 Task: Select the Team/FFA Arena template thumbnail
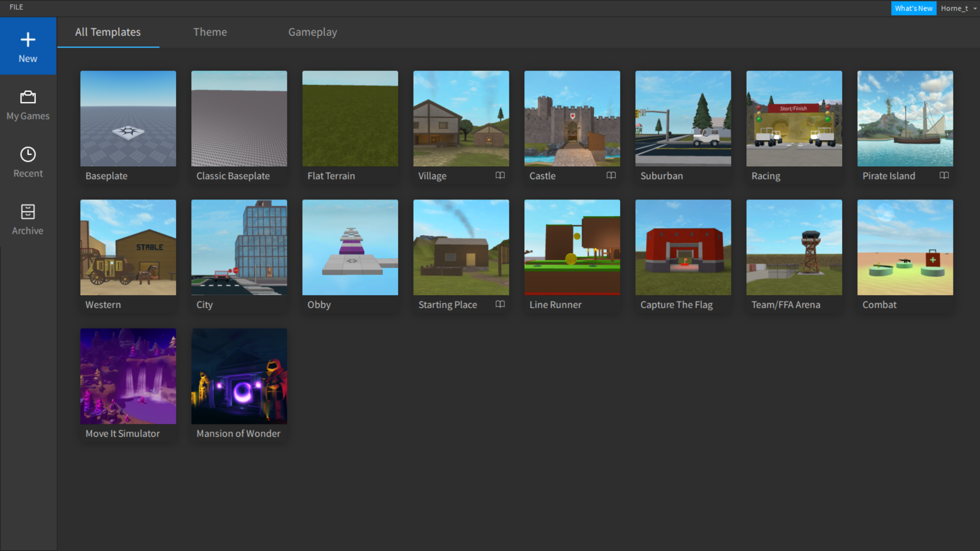pyautogui.click(x=794, y=247)
